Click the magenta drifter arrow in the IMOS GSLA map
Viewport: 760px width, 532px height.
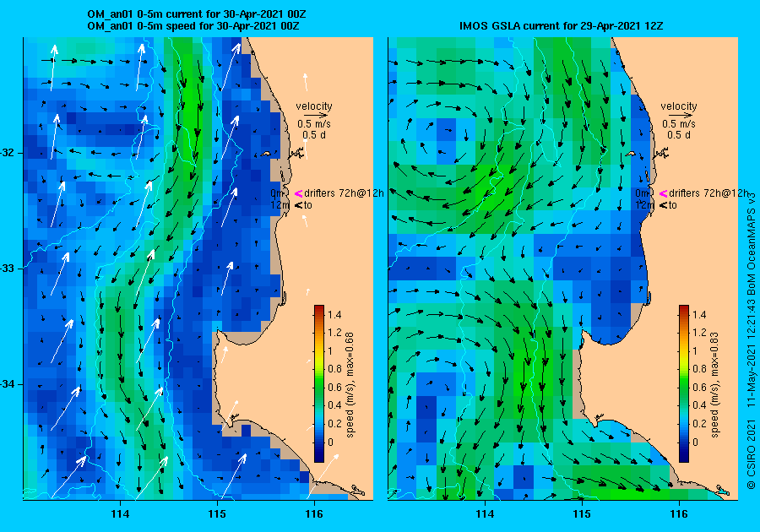coord(664,193)
